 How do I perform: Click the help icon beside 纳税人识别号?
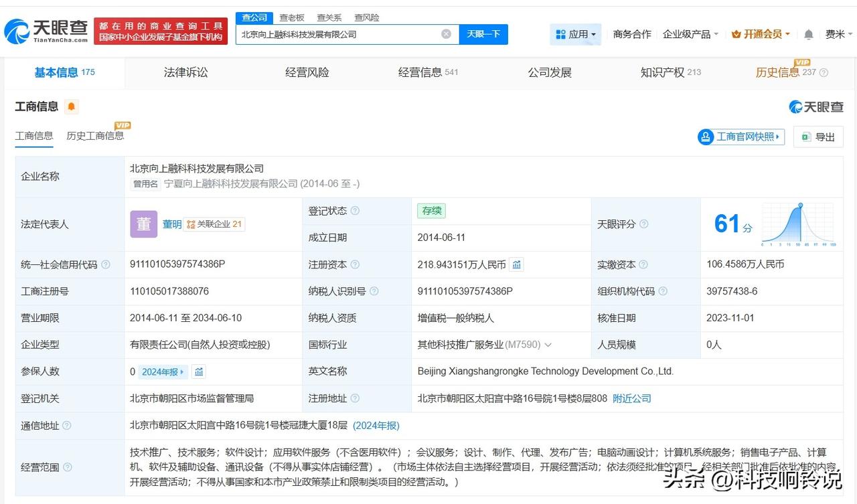pyautogui.click(x=374, y=291)
